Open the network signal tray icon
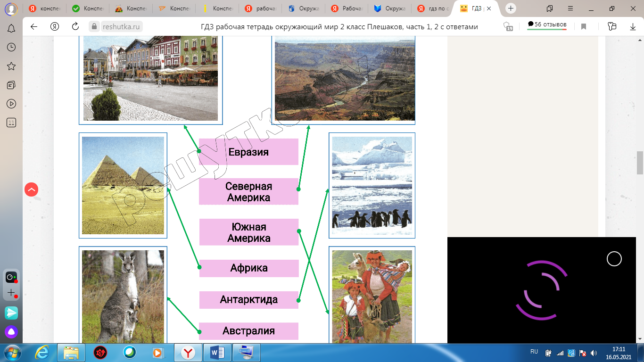The width and height of the screenshot is (644, 362). click(560, 353)
